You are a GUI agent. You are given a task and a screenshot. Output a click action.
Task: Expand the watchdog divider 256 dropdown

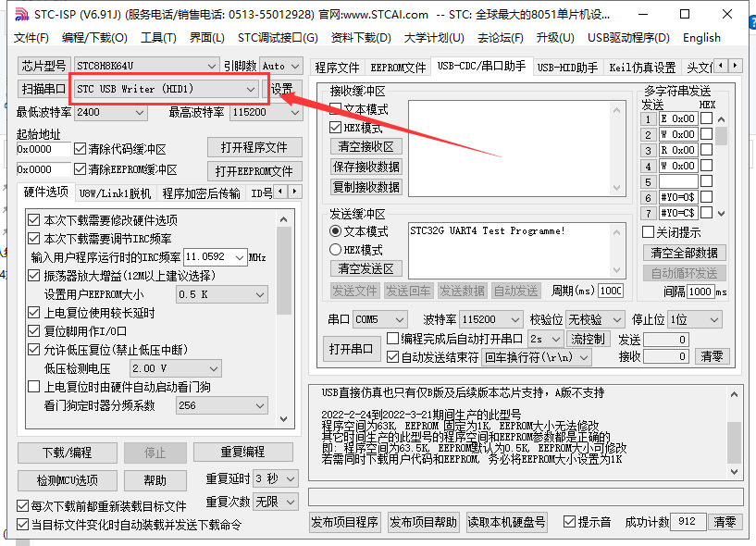click(x=260, y=405)
